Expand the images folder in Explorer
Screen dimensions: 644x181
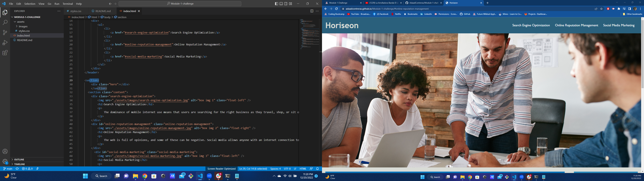(23, 26)
